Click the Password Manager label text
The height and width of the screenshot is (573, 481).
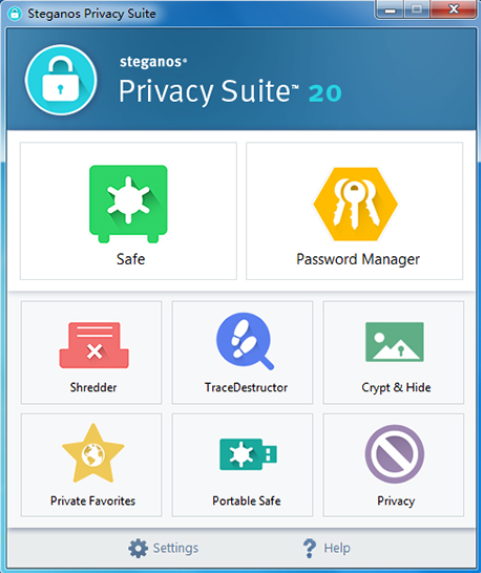pos(358,259)
